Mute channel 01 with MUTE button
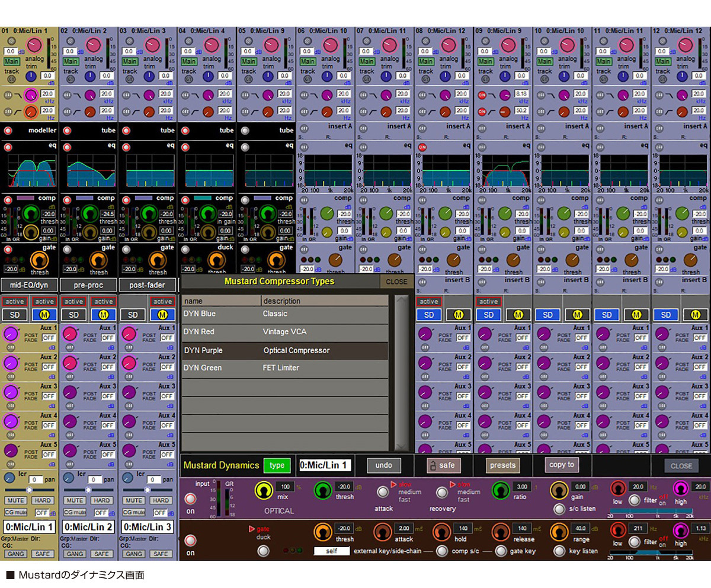This screenshot has height=588, width=711. (16, 501)
